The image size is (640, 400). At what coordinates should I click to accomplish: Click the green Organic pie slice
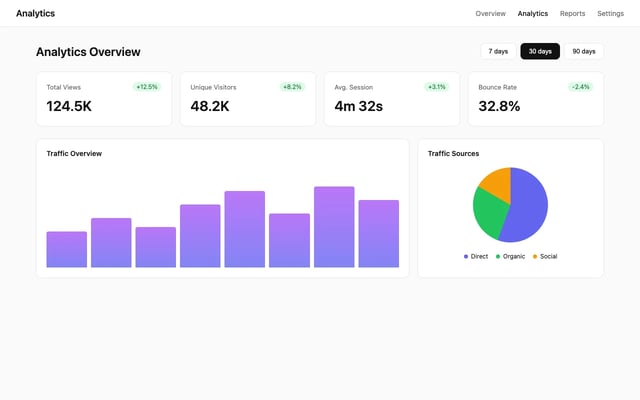(490, 212)
